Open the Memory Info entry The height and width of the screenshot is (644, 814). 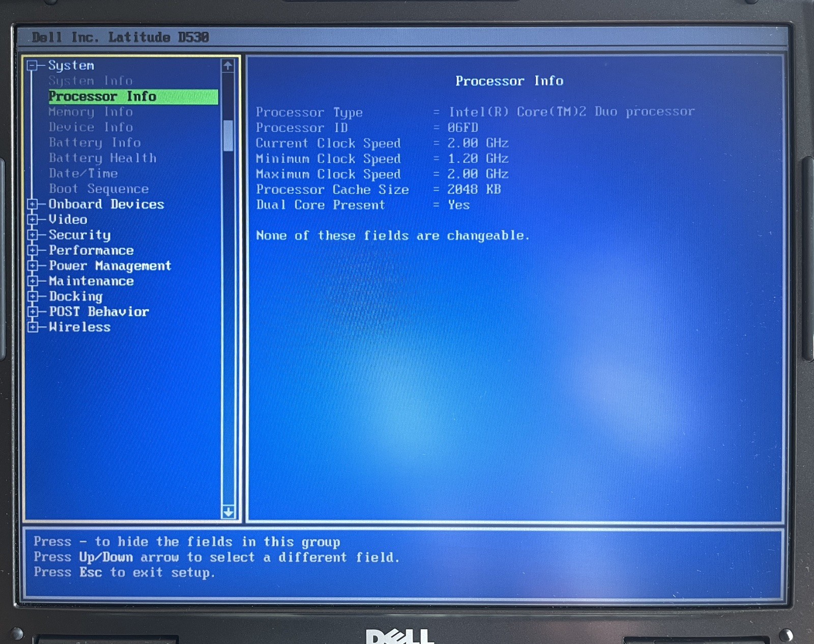(x=91, y=112)
